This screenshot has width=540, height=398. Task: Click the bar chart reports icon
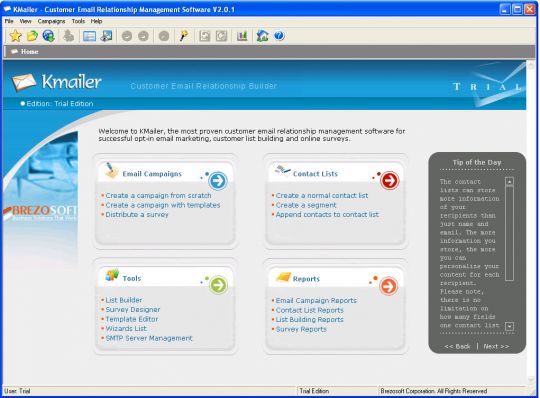(242, 36)
